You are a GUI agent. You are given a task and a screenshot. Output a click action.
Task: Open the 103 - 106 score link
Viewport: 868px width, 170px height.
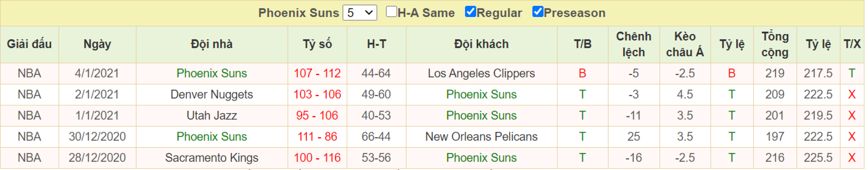tap(317, 95)
